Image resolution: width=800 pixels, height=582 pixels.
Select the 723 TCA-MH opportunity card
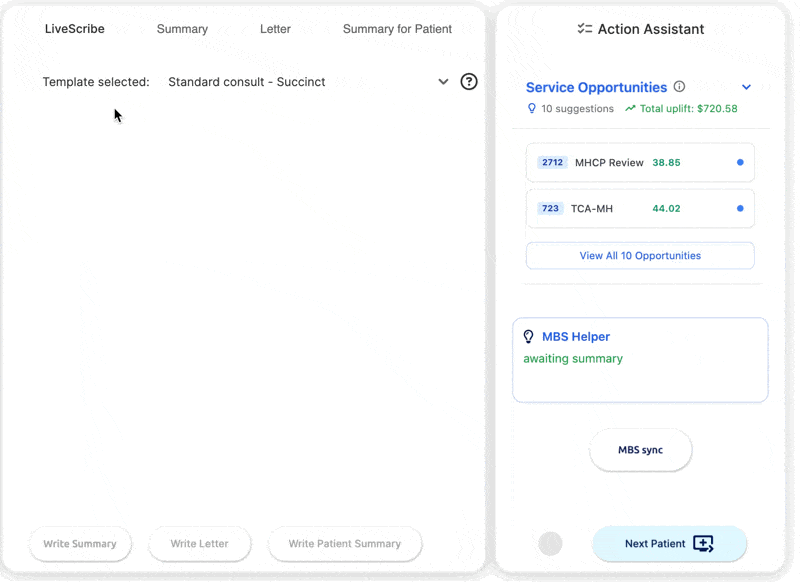click(x=640, y=208)
